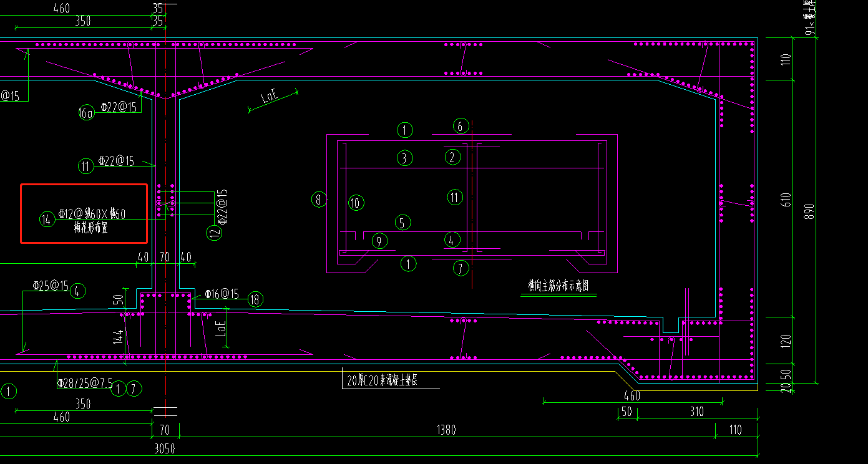Select the "梅花形布置" note text
The height and width of the screenshot is (464, 868).
[x=91, y=228]
